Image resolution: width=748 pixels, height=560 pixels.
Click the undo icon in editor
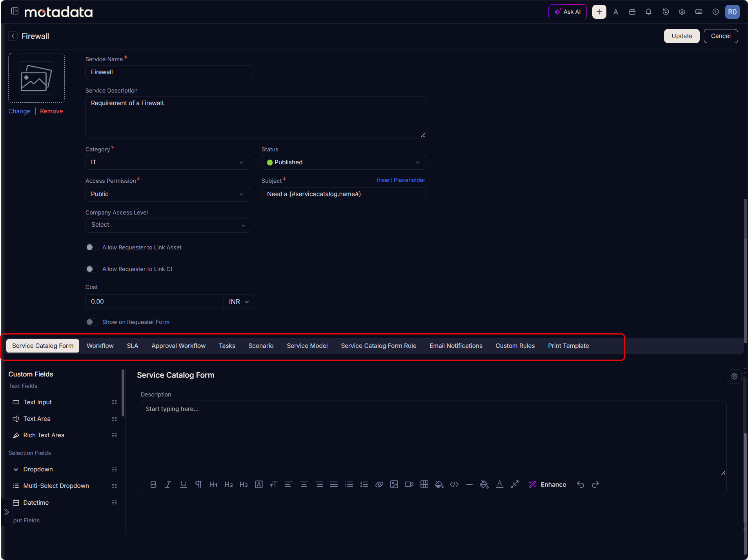(x=581, y=484)
